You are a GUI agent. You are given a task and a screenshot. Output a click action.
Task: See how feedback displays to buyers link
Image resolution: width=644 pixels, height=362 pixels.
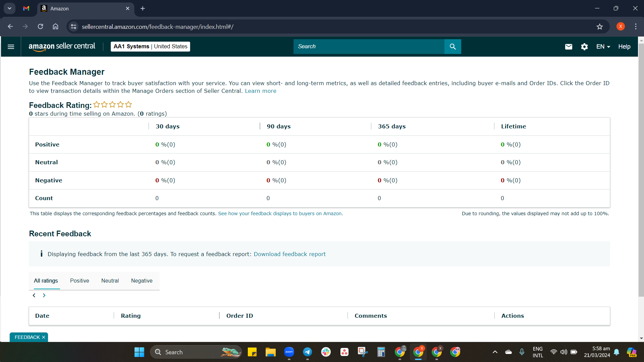click(x=280, y=214)
